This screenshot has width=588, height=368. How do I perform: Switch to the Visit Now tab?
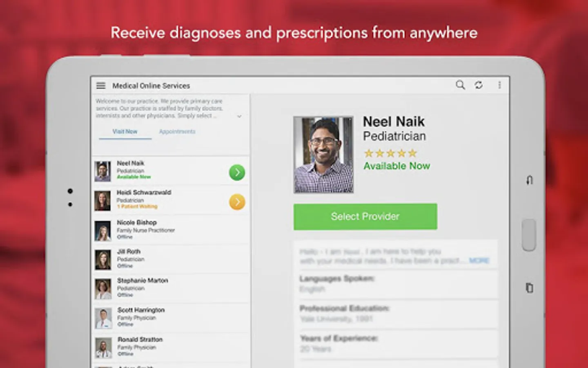[x=125, y=132]
